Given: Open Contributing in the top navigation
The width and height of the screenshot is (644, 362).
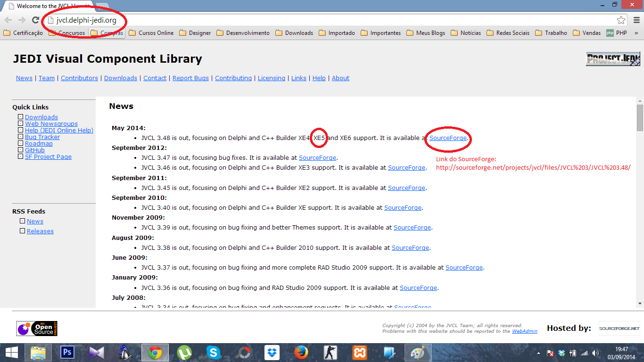Looking at the screenshot, I should (233, 78).
